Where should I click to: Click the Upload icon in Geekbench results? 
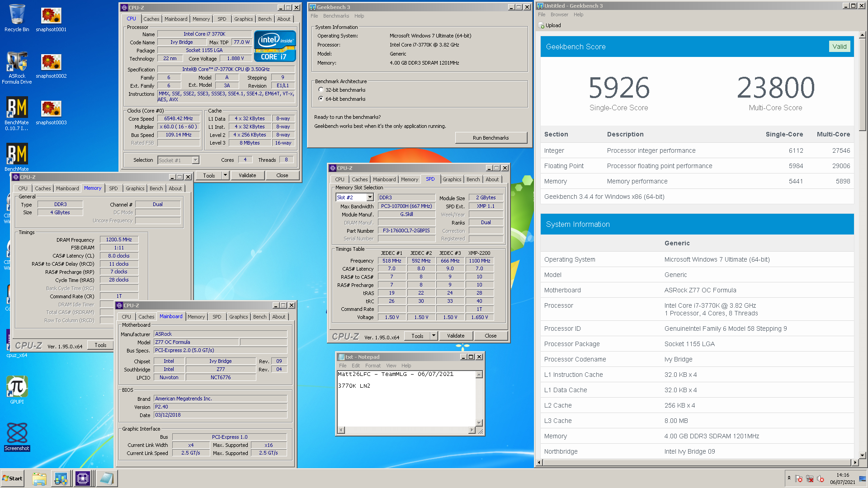point(541,25)
